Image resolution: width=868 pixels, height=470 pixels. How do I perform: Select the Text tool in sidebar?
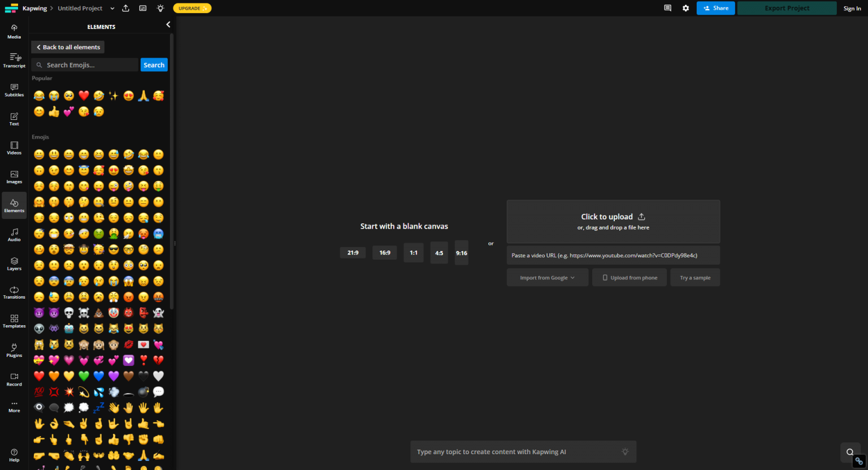[14, 119]
